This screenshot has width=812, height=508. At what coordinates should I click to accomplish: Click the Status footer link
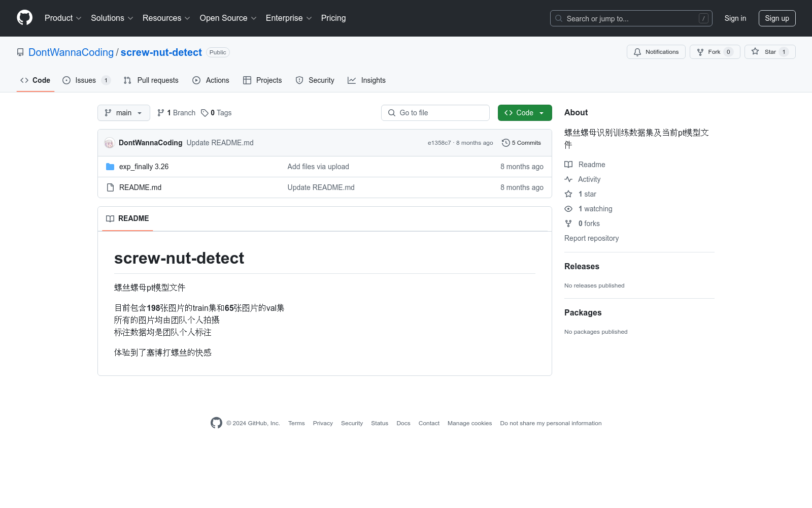tap(380, 423)
